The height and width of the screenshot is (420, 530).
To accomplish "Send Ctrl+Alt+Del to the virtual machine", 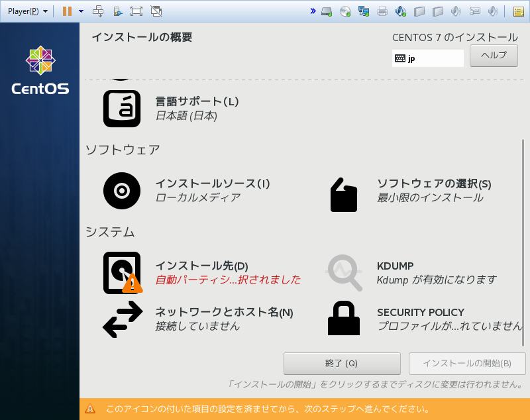I will (98, 11).
